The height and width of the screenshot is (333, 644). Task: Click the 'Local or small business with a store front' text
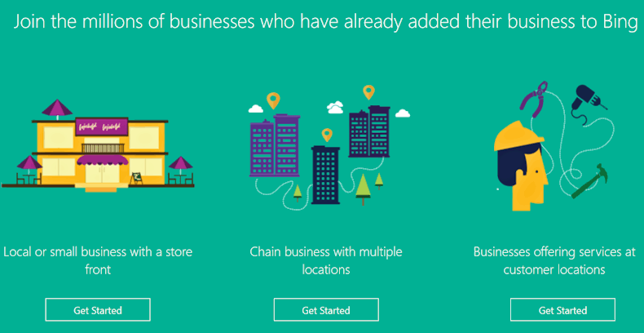pos(98,260)
